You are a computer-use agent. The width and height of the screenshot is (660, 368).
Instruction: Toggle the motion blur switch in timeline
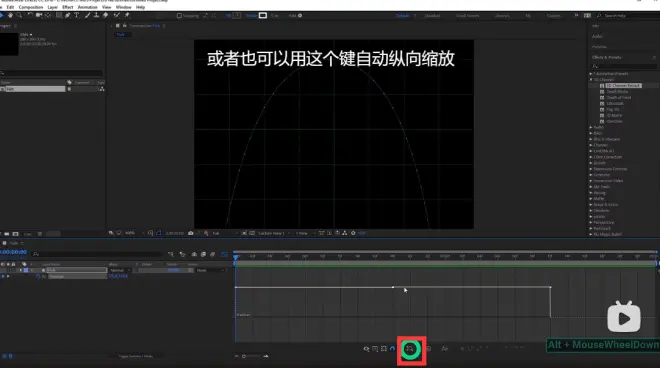click(213, 254)
